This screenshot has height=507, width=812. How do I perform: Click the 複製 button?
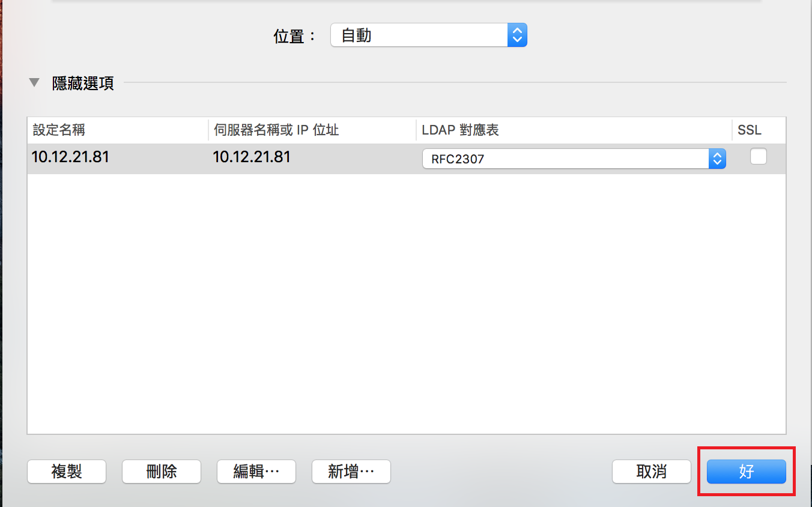(66, 472)
